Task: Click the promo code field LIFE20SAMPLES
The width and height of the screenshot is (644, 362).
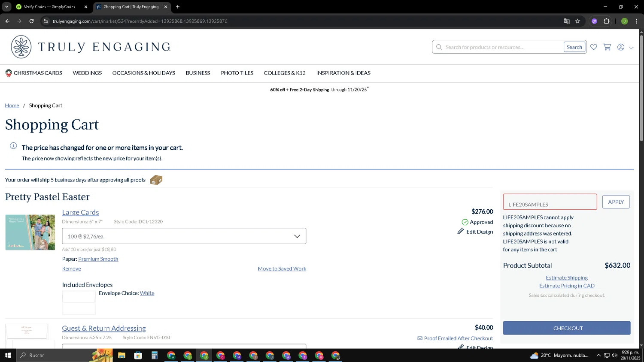Action: tap(550, 202)
